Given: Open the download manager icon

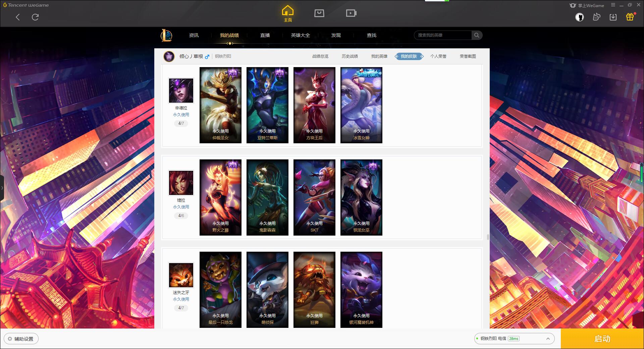Looking at the screenshot, I should [613, 17].
